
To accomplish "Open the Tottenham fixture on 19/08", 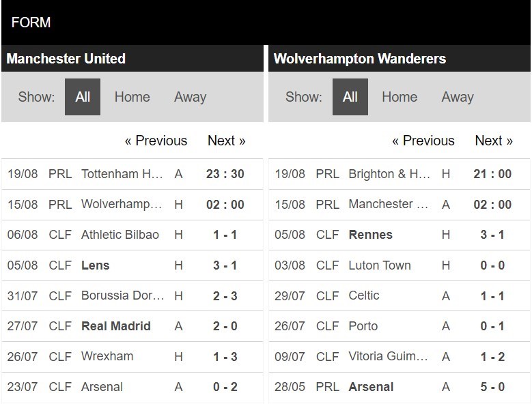I will click(132, 174).
